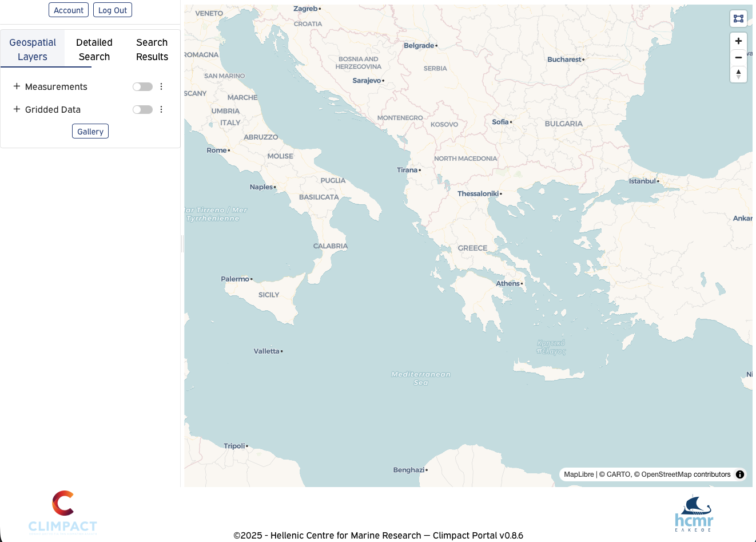Open the Search Results tab
756x542 pixels.
pos(152,49)
